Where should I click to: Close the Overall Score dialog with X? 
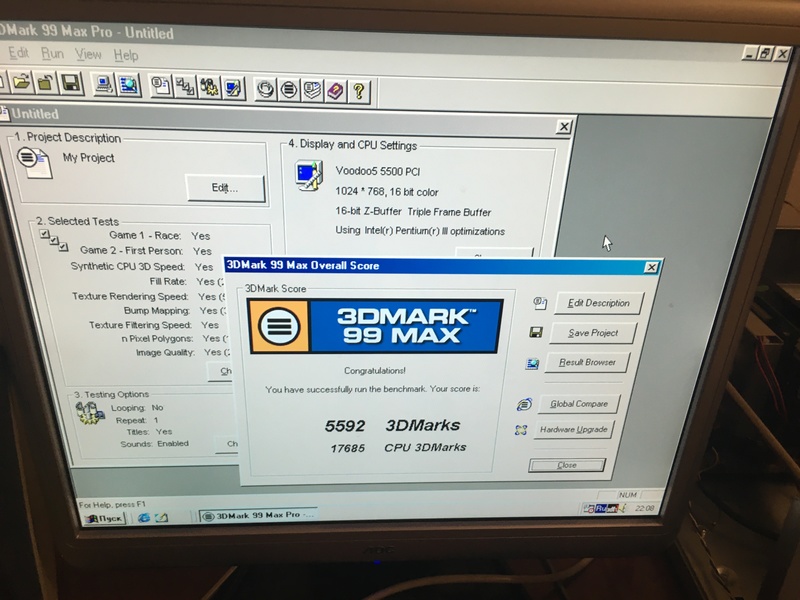[651, 267]
